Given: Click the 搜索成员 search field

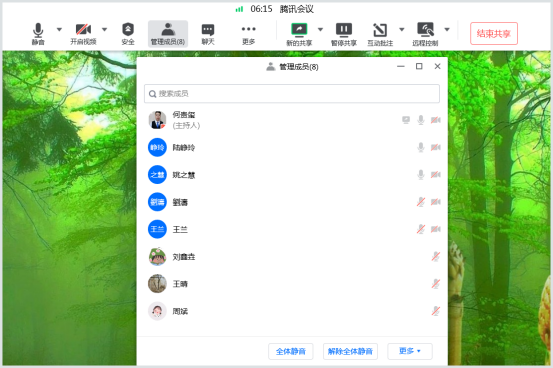Looking at the screenshot, I should [292, 93].
